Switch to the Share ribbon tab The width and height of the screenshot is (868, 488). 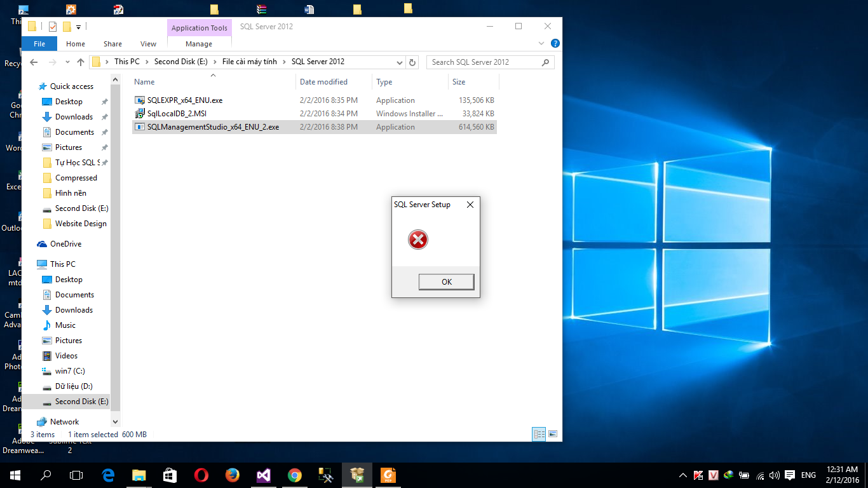(x=112, y=44)
